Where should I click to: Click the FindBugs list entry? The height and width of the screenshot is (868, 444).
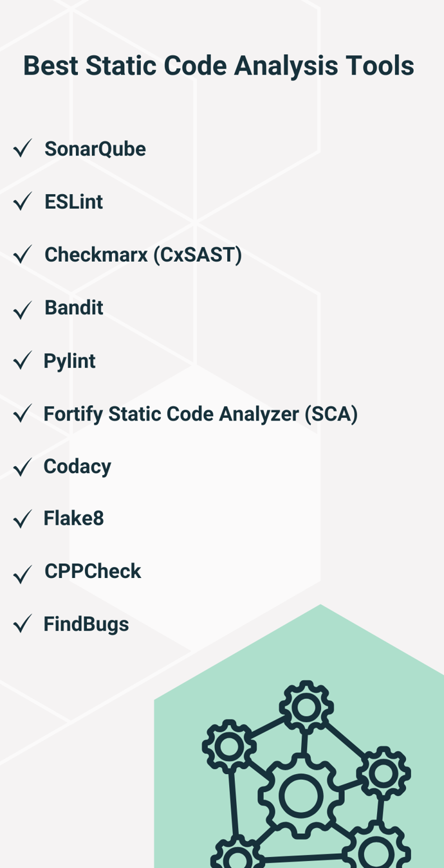tap(86, 624)
